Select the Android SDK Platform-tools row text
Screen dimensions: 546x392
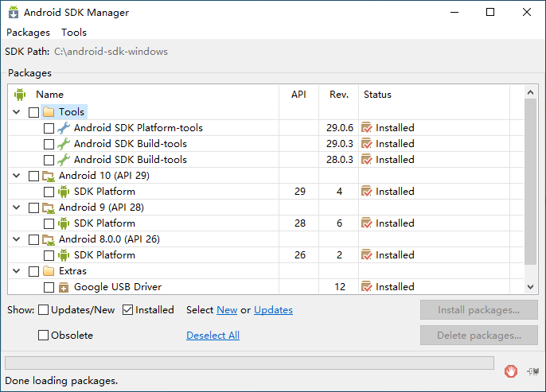coord(138,128)
